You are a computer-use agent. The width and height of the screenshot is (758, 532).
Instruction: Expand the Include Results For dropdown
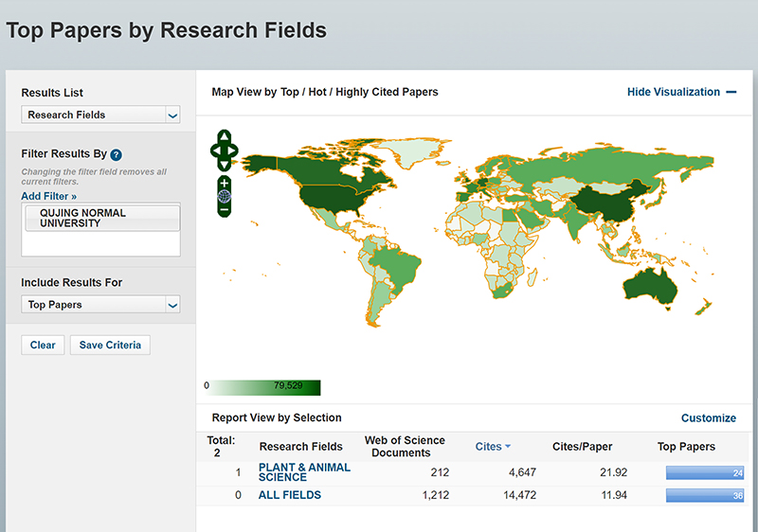click(100, 305)
